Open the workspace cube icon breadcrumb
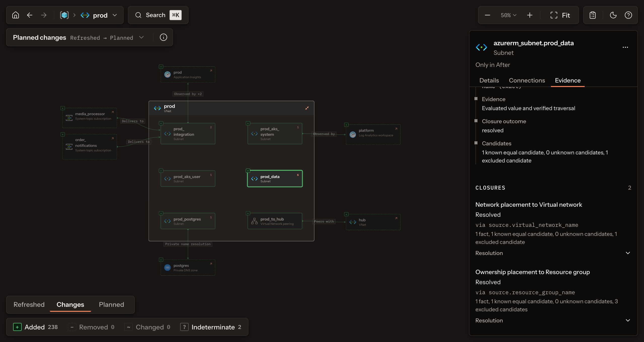Screen dimensions: 644x342 [64, 15]
